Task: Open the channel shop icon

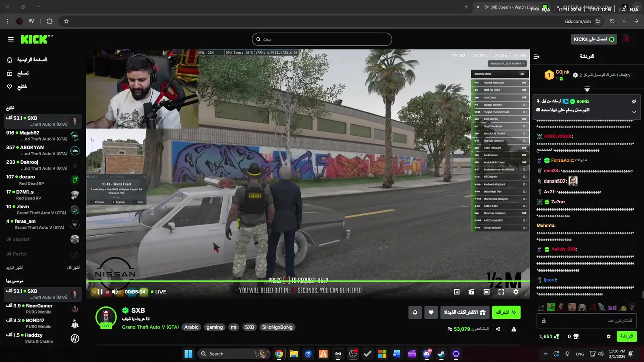Action: pos(576,336)
